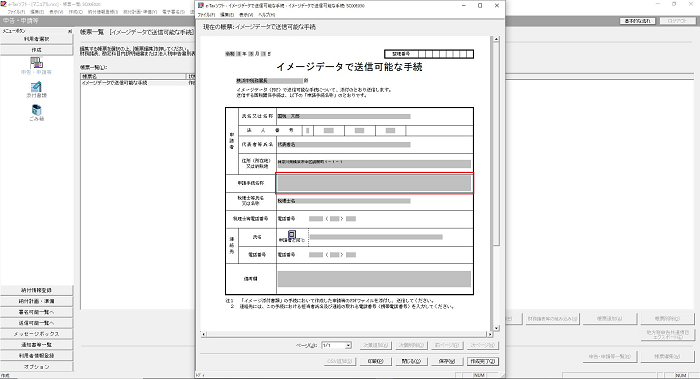This screenshot has width=700, height=379.
Task: Click the 作成完了 button
Action: (x=483, y=361)
